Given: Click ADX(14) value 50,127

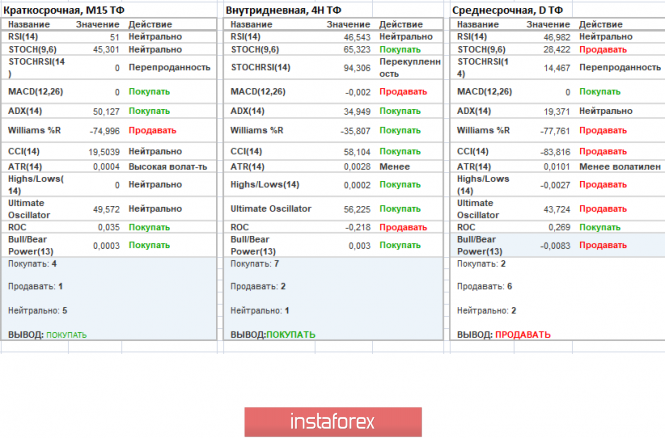Looking at the screenshot, I should click(x=106, y=112).
